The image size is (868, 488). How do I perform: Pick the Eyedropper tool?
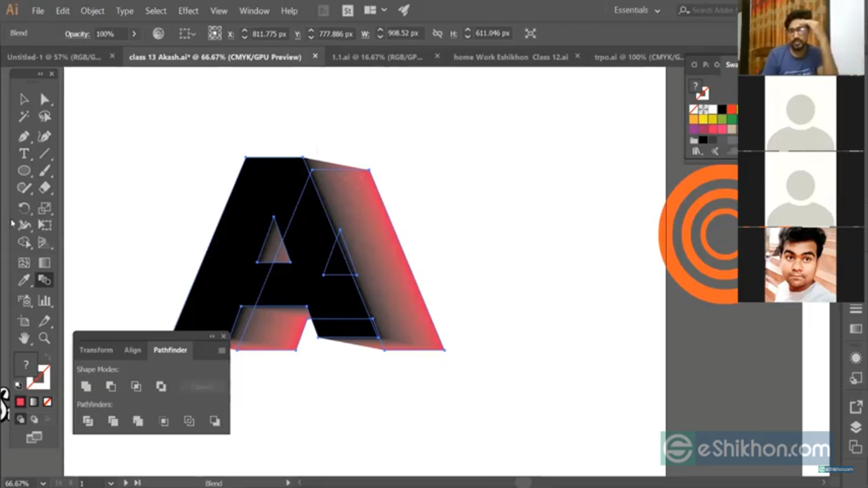(x=24, y=280)
